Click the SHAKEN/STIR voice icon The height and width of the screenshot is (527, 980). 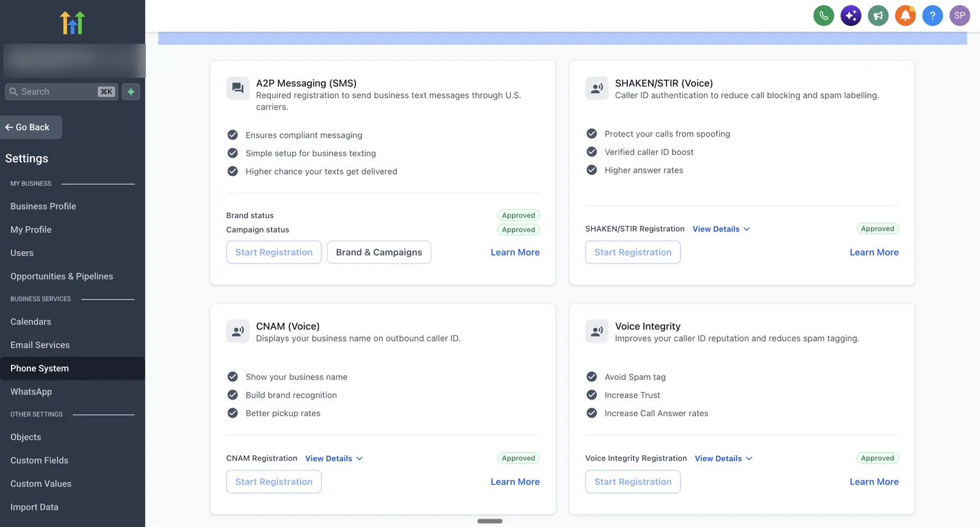pos(597,88)
